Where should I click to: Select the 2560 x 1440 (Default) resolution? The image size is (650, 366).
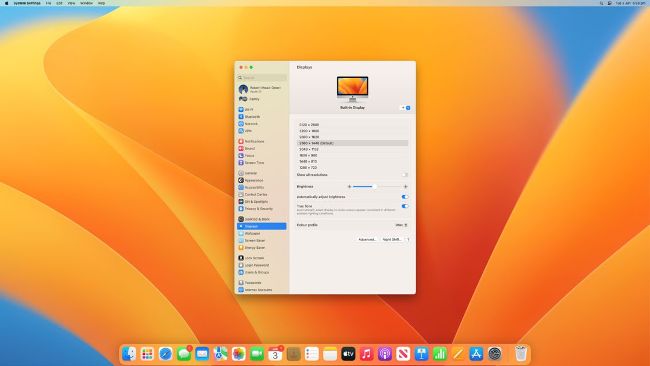(x=352, y=143)
